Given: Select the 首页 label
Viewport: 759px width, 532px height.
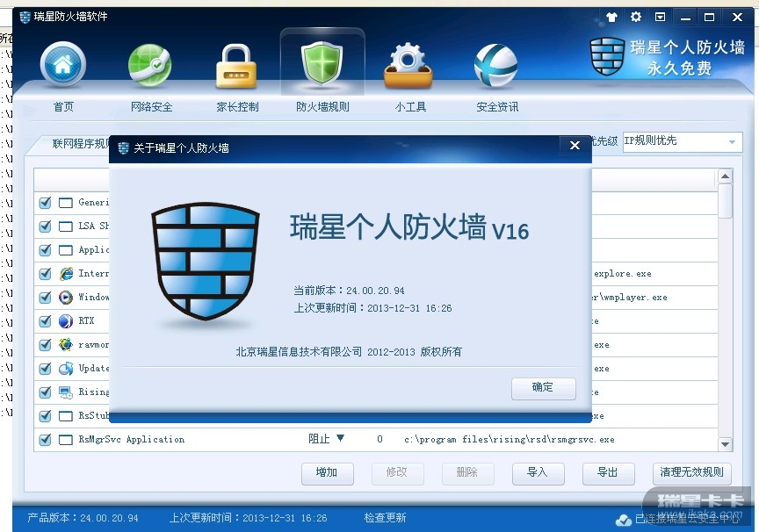Looking at the screenshot, I should tap(63, 107).
